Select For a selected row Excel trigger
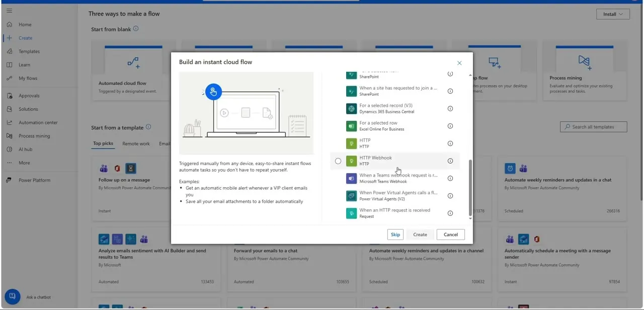This screenshot has width=644, height=310. 395,126
